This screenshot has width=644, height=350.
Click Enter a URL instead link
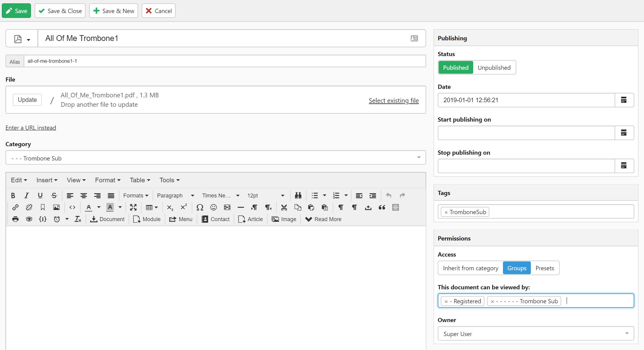(x=30, y=128)
